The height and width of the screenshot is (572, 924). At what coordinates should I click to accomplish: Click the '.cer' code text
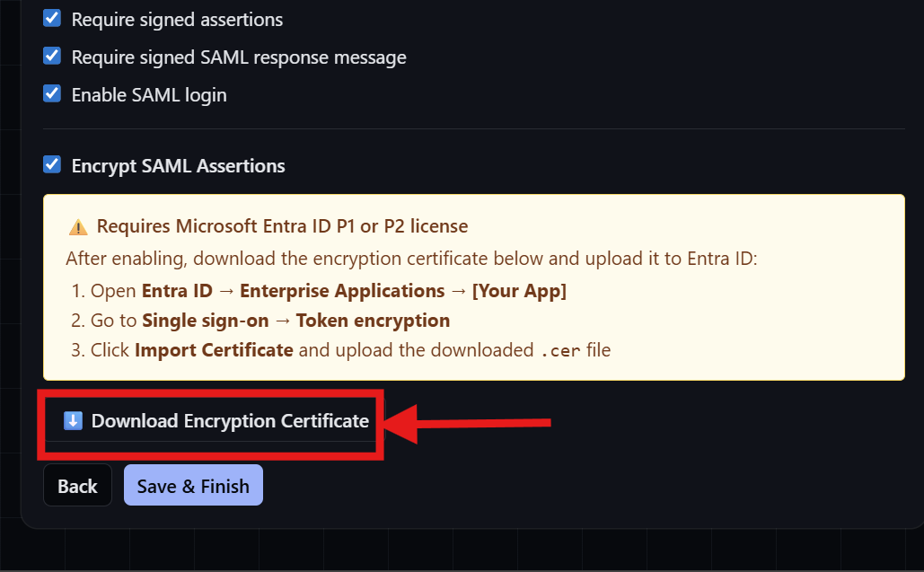tap(560, 351)
